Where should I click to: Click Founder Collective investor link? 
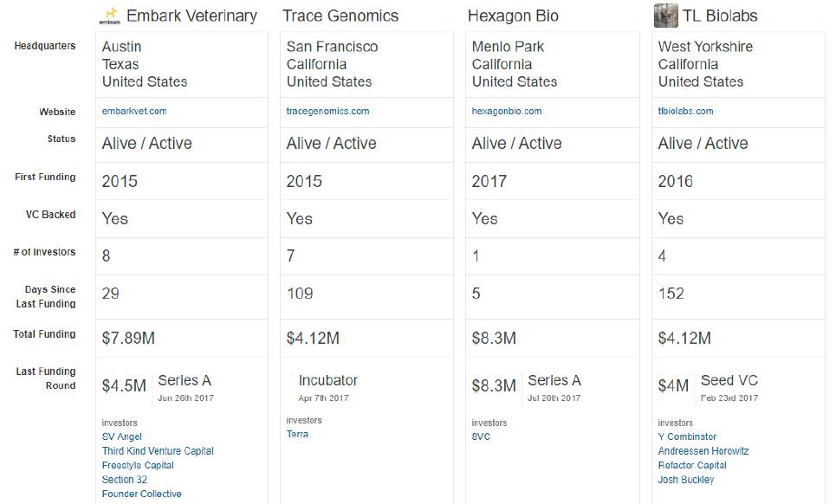[142, 494]
